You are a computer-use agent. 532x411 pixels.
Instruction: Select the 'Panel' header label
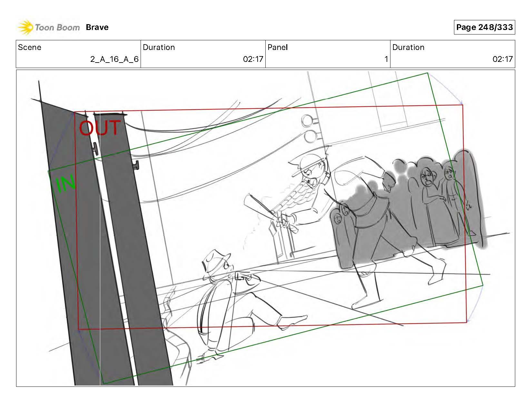coord(278,47)
